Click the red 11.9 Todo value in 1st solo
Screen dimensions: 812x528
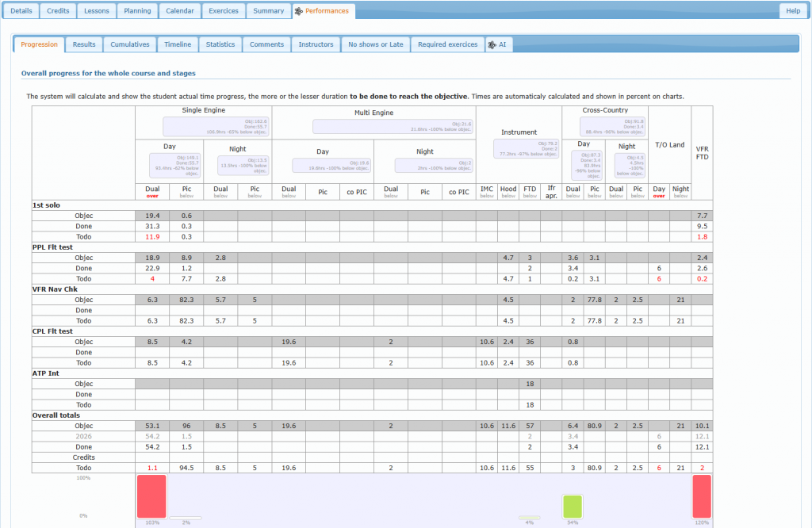click(152, 236)
